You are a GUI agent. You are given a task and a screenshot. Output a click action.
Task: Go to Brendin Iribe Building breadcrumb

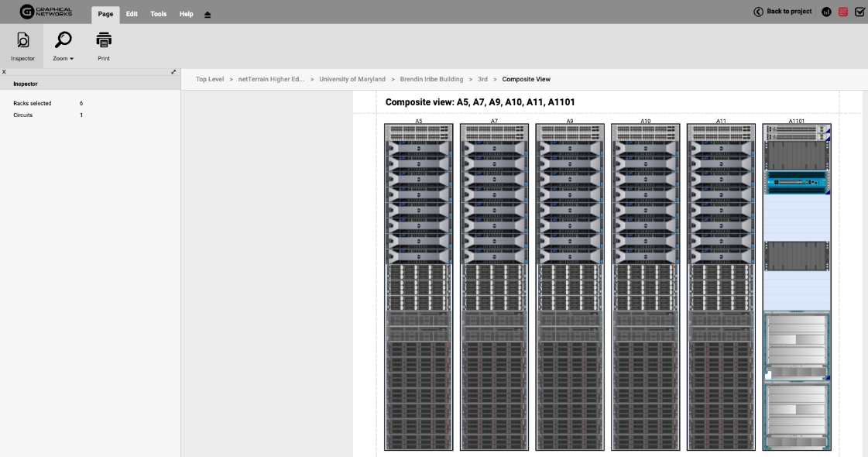pyautogui.click(x=431, y=79)
